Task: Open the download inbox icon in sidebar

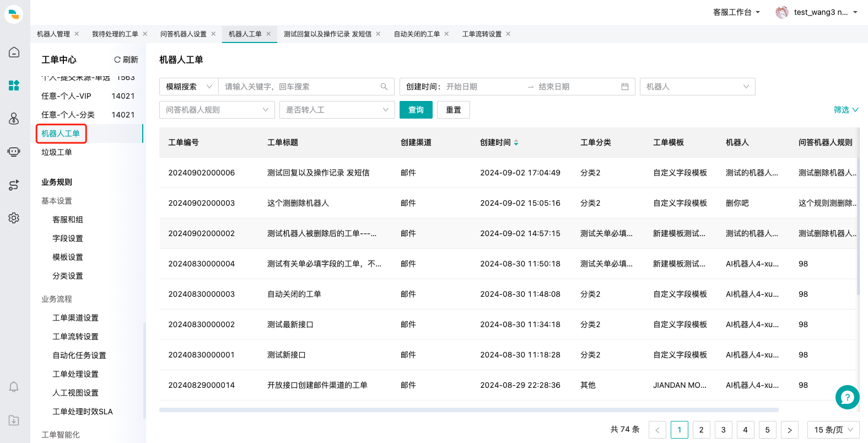Action: tap(14, 420)
